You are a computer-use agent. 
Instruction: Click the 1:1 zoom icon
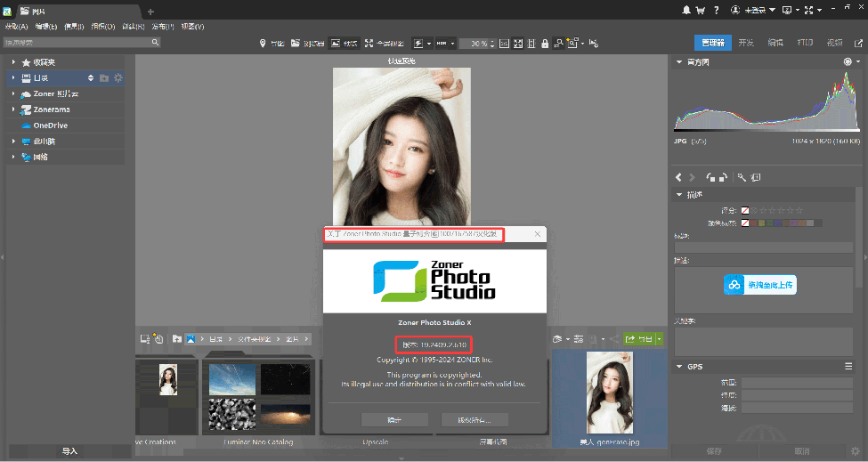[504, 43]
